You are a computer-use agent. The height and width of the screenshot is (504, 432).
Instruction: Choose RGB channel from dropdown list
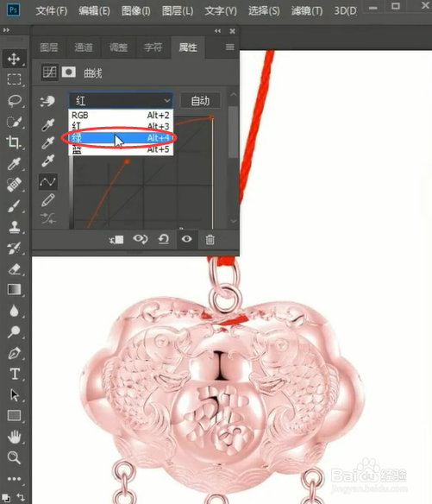click(x=121, y=115)
